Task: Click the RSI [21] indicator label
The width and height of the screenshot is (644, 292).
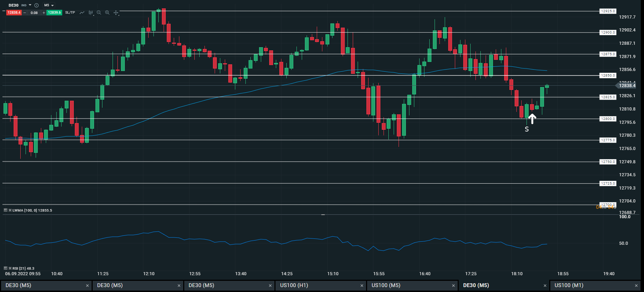Action: coord(23,268)
